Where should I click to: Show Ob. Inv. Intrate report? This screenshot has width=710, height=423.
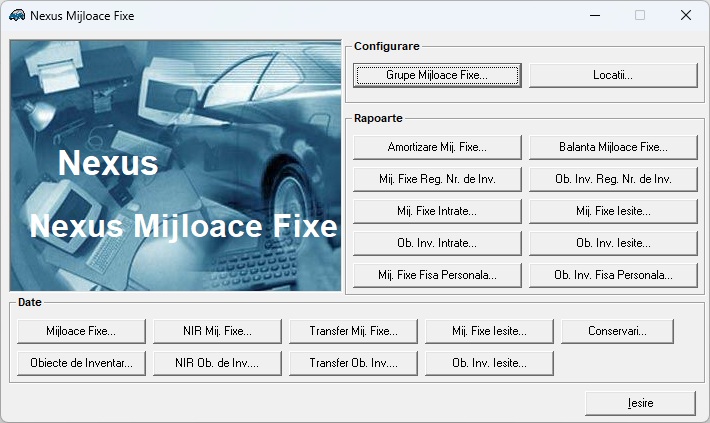click(x=437, y=243)
